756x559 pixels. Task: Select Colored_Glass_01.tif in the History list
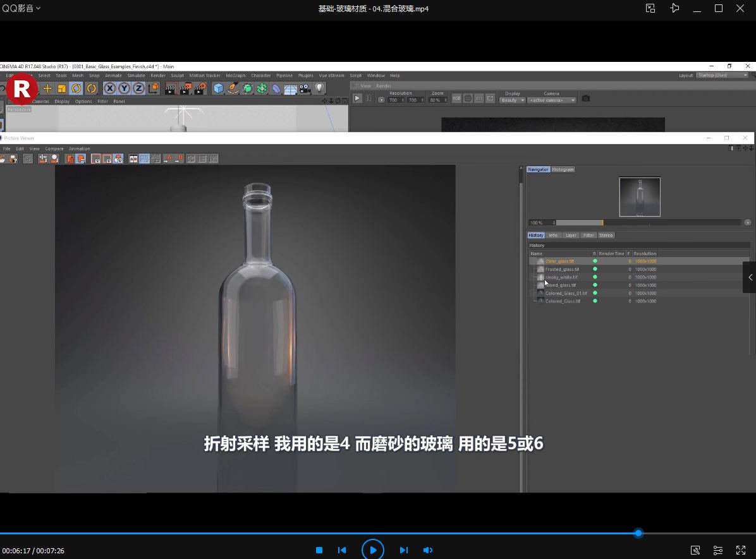[x=565, y=293]
